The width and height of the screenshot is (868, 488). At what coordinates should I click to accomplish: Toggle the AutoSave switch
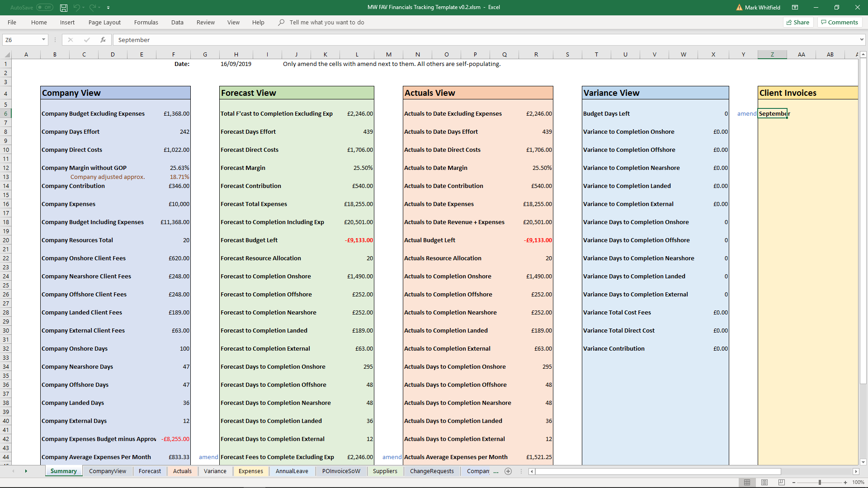pyautogui.click(x=44, y=8)
